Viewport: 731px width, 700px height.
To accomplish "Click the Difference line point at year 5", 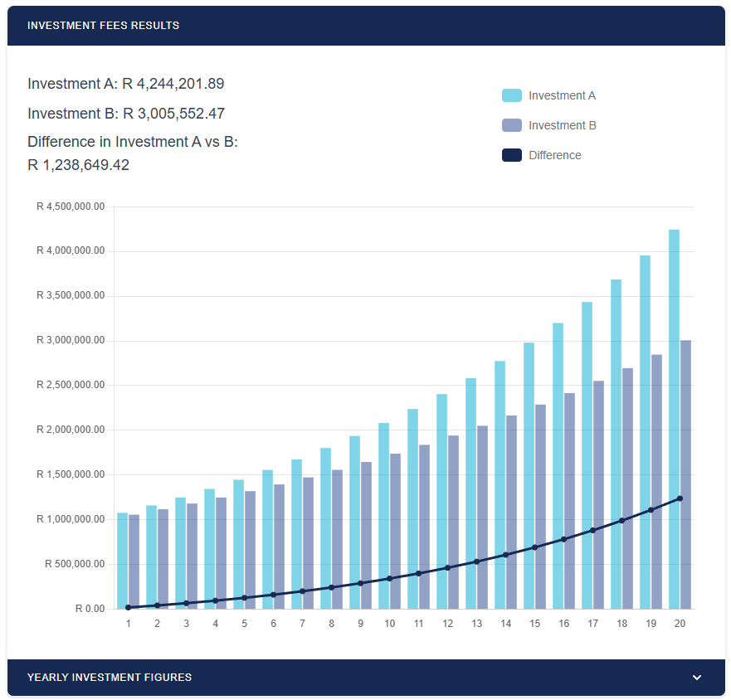I will (x=244, y=597).
